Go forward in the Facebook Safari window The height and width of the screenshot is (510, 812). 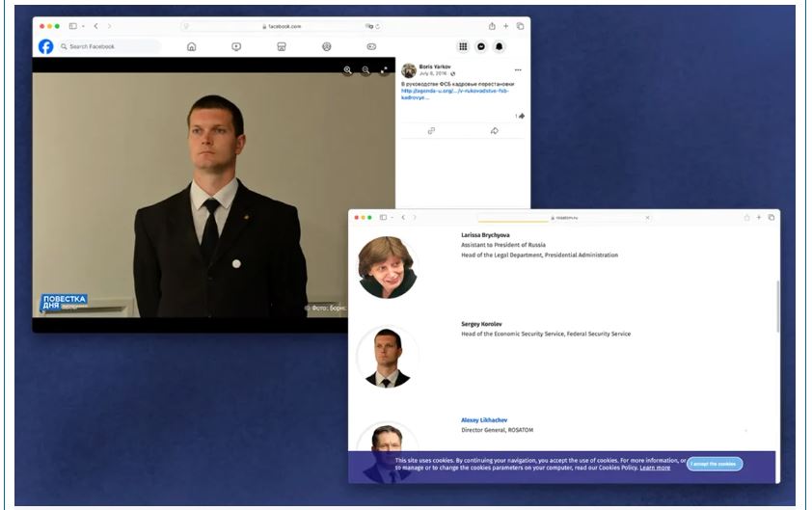(x=109, y=26)
